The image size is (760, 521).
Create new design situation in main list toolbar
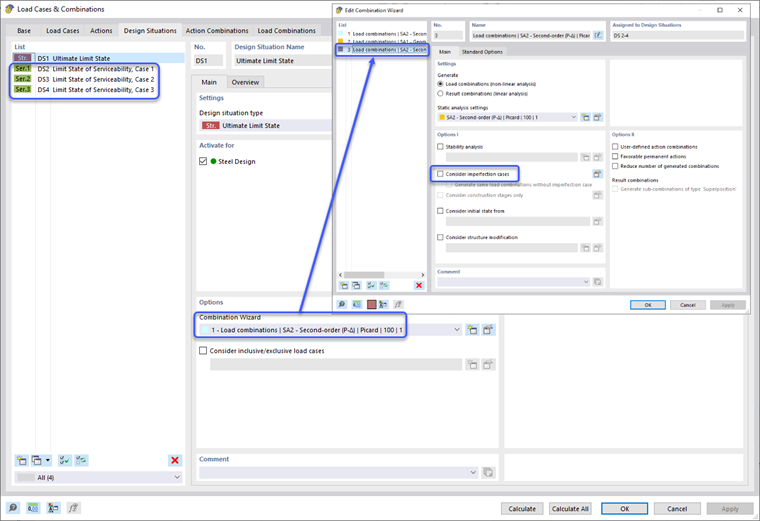coord(21,460)
